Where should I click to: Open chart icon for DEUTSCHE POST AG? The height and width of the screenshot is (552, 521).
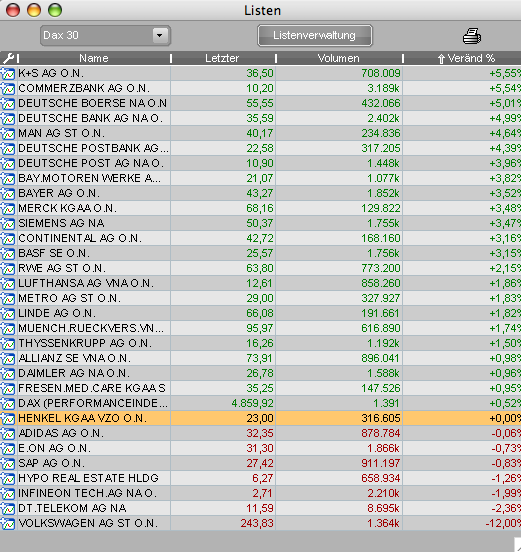[x=8, y=163]
